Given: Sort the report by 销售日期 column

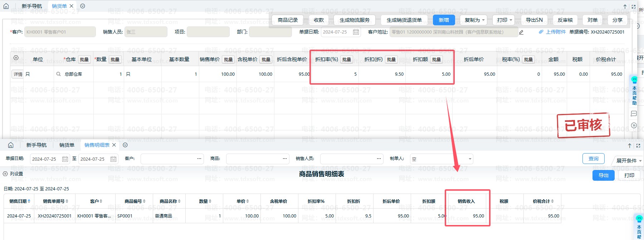Looking at the screenshot, I should tap(20, 201).
